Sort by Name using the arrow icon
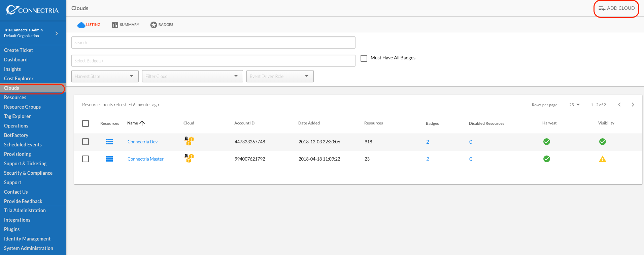 (x=142, y=123)
